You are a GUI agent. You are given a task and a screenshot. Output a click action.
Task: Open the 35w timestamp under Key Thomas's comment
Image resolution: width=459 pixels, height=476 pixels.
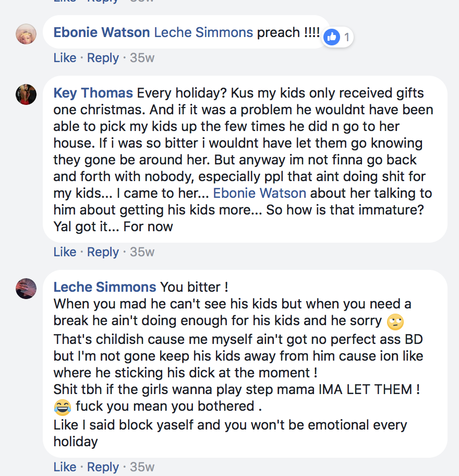pyautogui.click(x=142, y=252)
